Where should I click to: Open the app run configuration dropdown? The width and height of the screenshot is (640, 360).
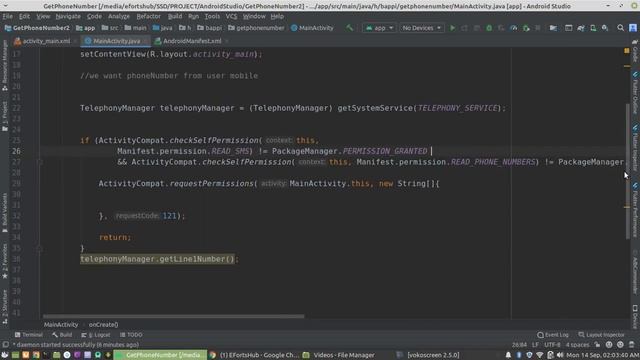[x=379, y=28]
